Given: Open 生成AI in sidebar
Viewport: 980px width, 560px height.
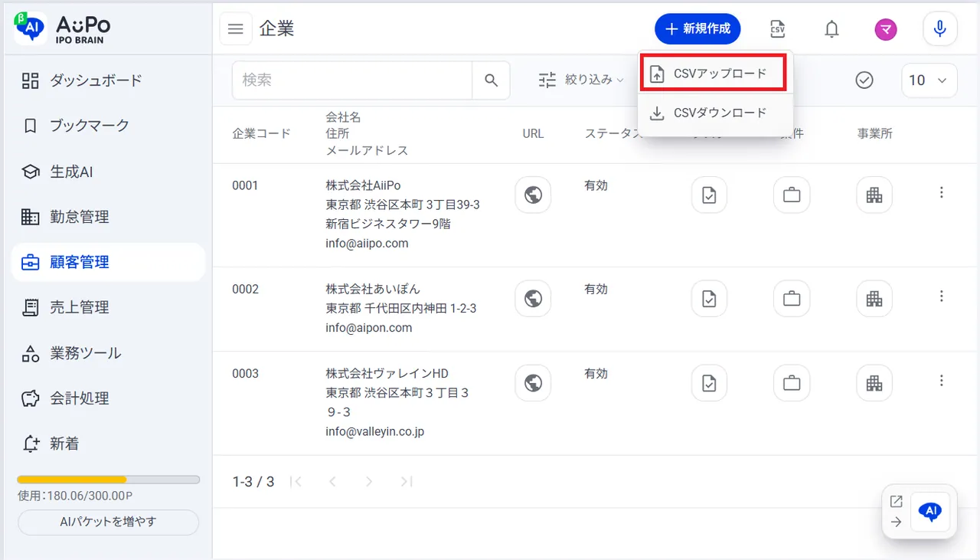Looking at the screenshot, I should [x=108, y=172].
